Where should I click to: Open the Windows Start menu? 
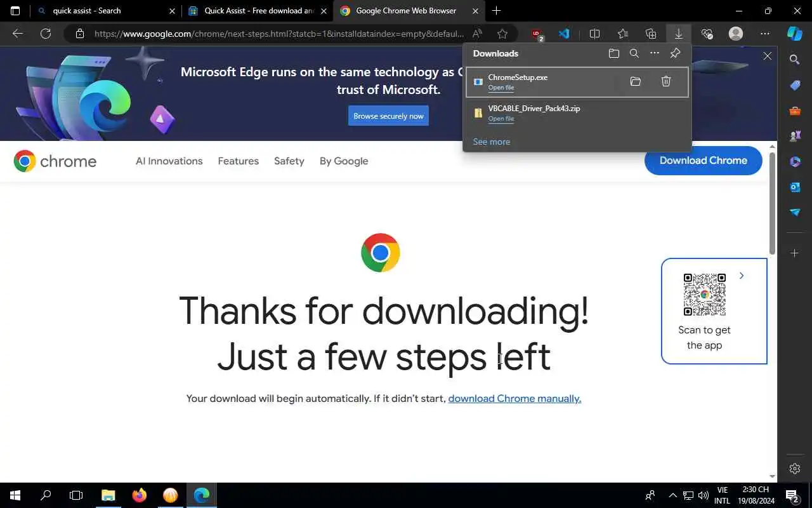[x=15, y=495]
